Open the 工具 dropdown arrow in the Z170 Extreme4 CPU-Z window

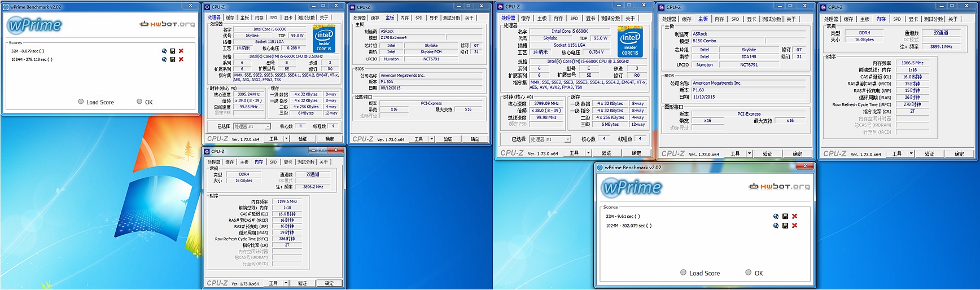[432, 139]
